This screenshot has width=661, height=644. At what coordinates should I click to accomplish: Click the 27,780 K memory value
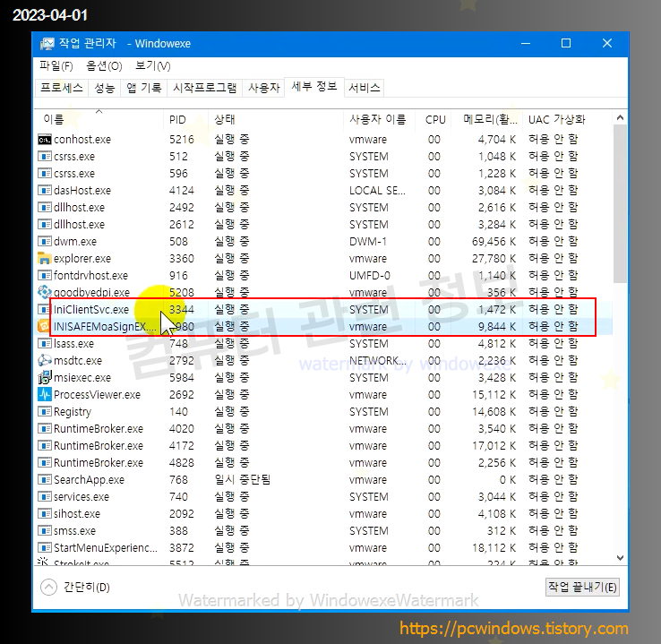pos(494,258)
